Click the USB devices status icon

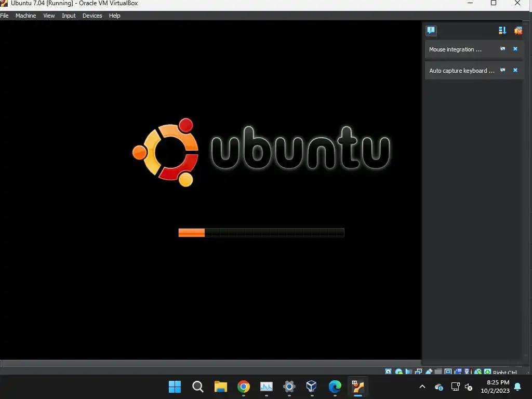click(429, 371)
